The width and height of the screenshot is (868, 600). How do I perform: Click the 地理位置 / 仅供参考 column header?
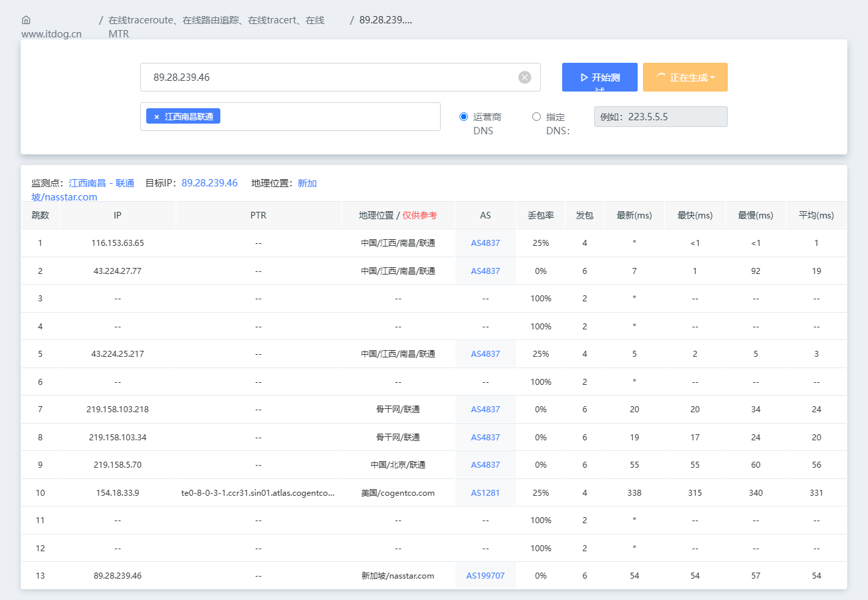click(398, 216)
